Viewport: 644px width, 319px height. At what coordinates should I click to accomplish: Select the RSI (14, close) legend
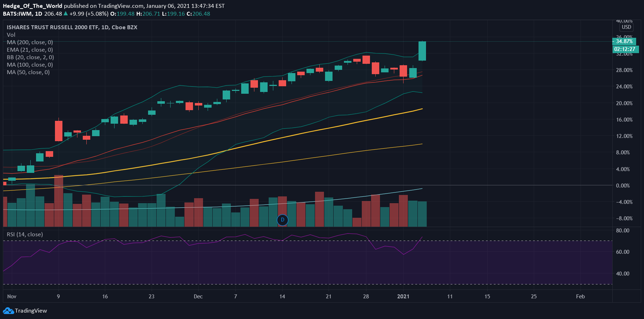pos(25,234)
